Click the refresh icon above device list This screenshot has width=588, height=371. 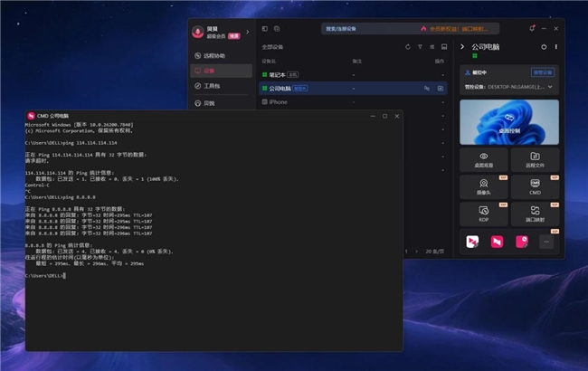[x=408, y=46]
